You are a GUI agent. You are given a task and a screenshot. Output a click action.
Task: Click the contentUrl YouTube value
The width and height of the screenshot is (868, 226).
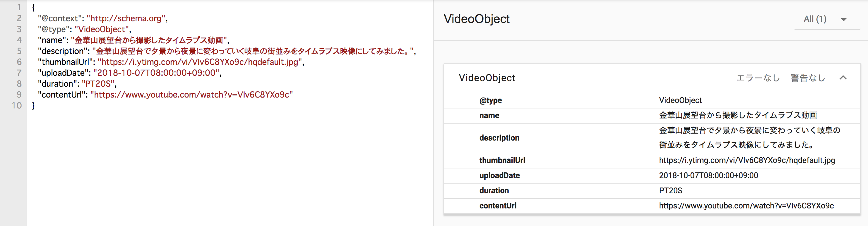point(746,206)
